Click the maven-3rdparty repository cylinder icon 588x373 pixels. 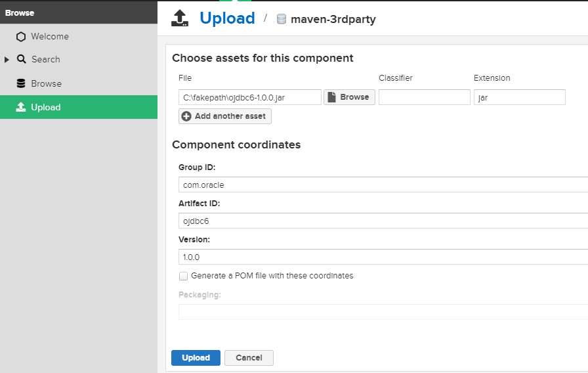pos(282,19)
